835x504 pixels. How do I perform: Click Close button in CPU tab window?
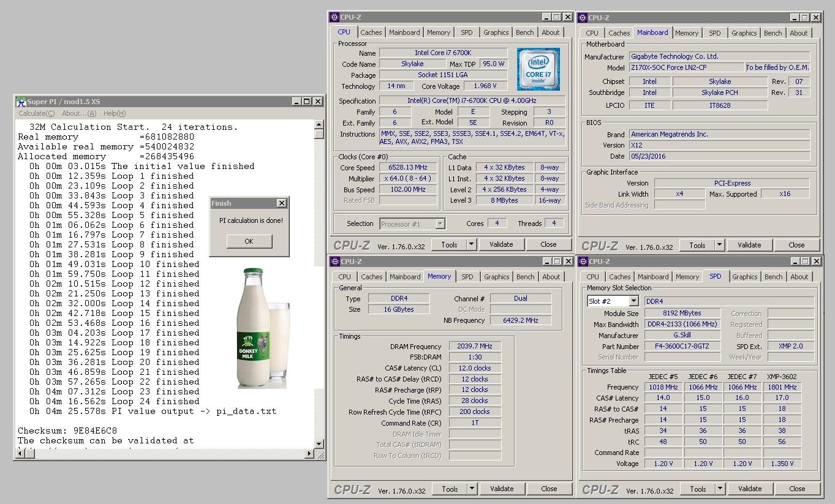coord(548,244)
